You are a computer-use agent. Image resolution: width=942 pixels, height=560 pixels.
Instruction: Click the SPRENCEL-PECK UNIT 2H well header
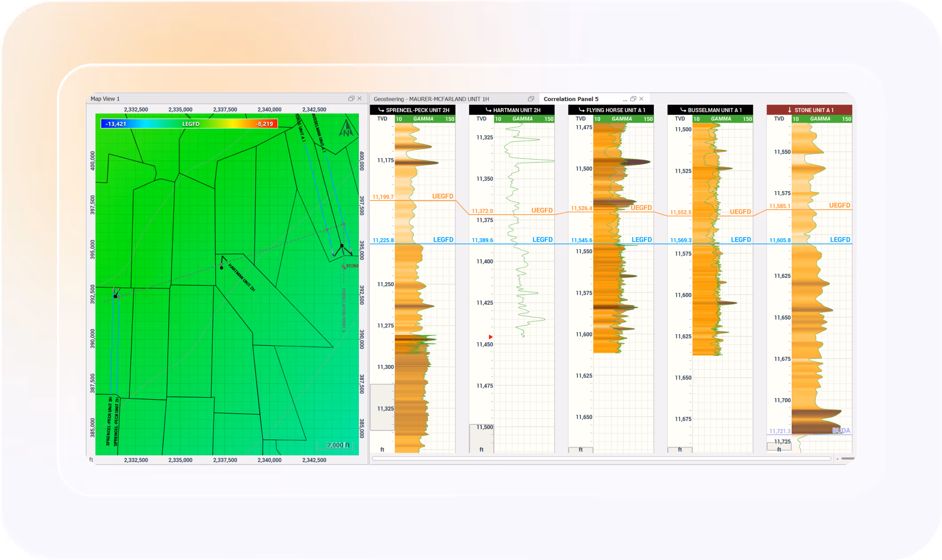pos(413,110)
